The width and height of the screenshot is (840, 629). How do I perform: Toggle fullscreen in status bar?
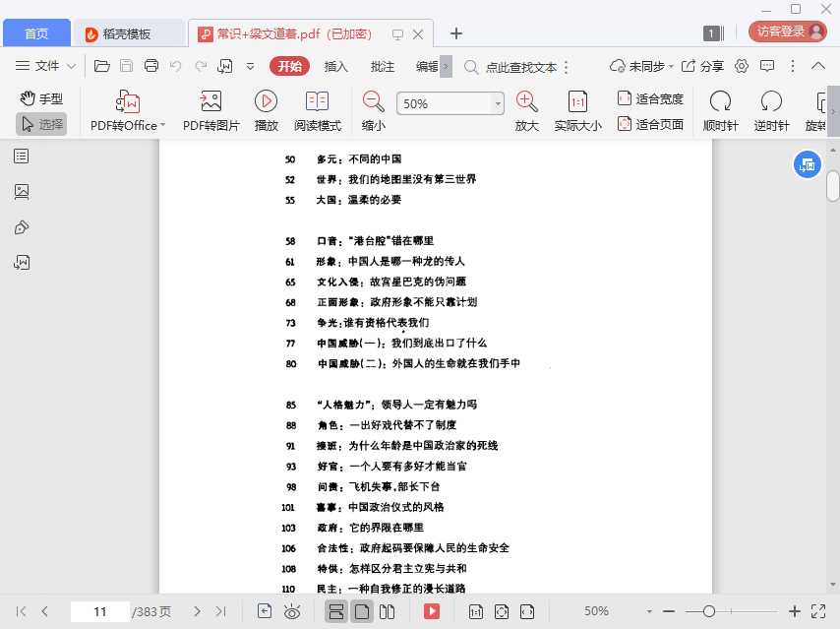point(818,611)
